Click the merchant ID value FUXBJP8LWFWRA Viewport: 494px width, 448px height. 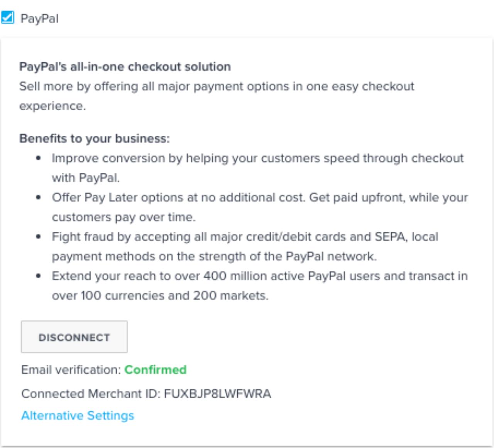[217, 394]
